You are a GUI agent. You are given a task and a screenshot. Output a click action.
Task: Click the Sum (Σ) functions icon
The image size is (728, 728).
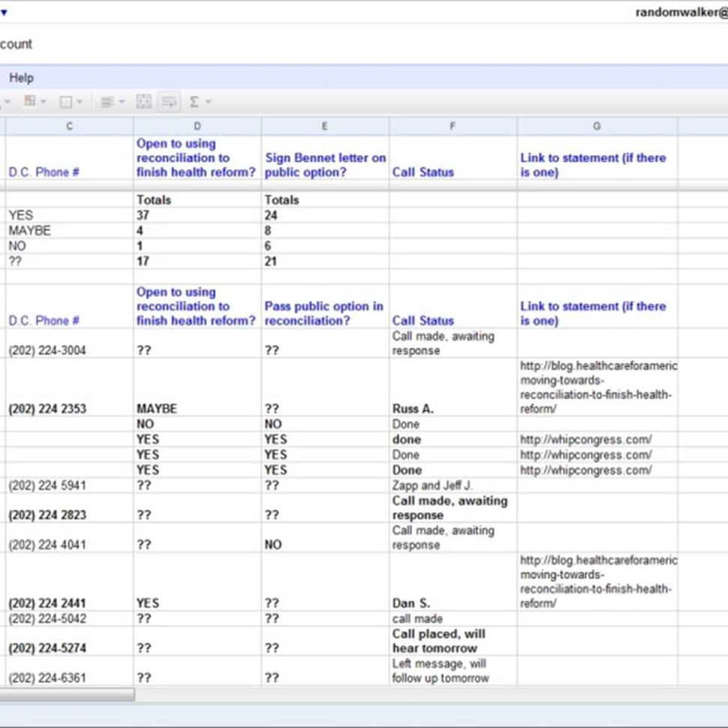(195, 101)
